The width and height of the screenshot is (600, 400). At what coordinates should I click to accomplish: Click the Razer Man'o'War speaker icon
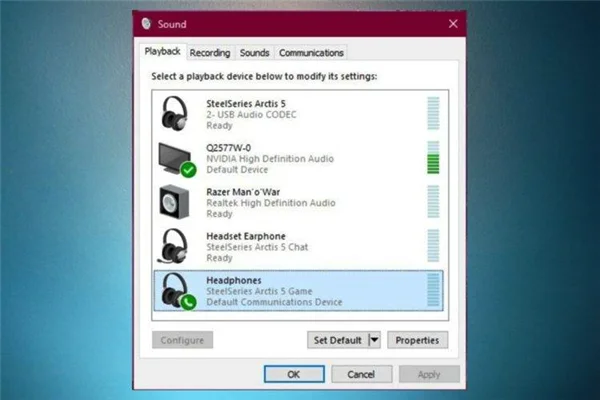click(x=174, y=202)
